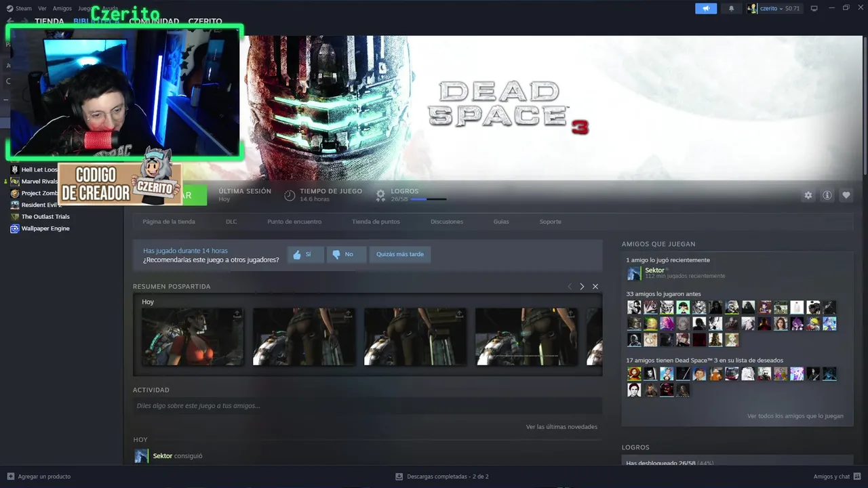Click Sektor's avatar in friends panel
This screenshot has width=868, height=488.
pyautogui.click(x=633, y=273)
